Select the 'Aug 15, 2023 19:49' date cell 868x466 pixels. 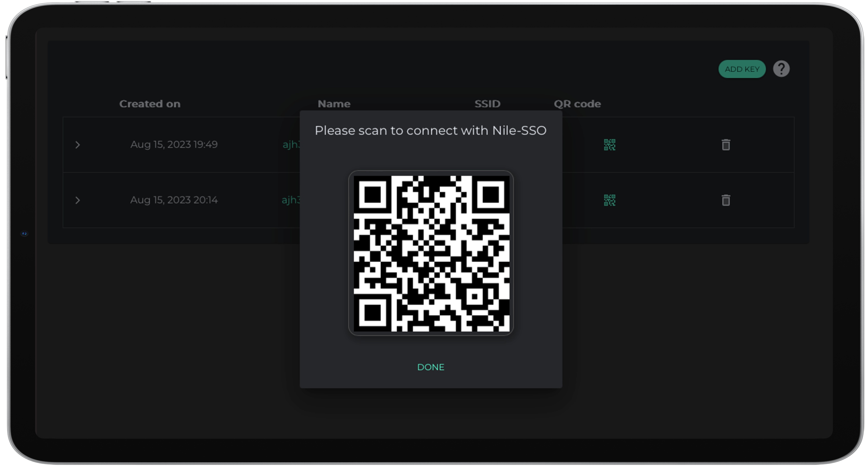(x=174, y=144)
